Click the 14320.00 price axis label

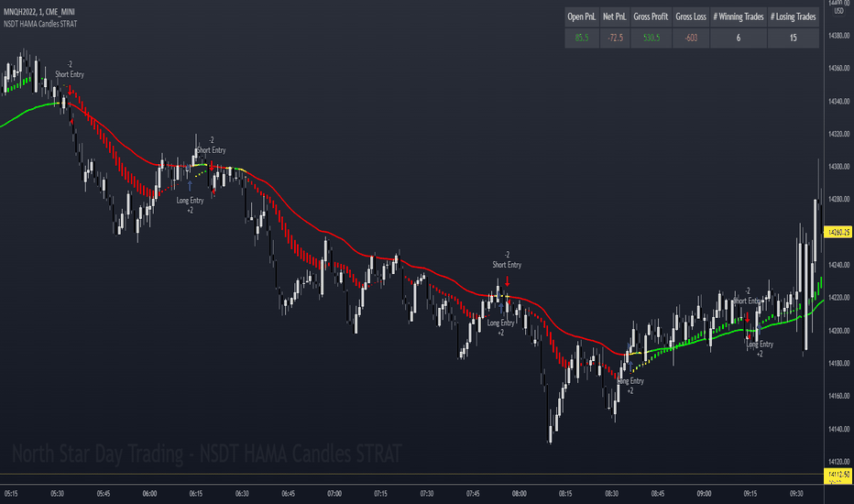point(838,134)
